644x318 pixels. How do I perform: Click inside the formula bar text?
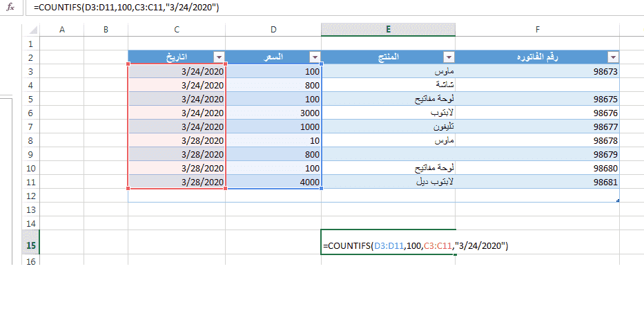click(126, 8)
